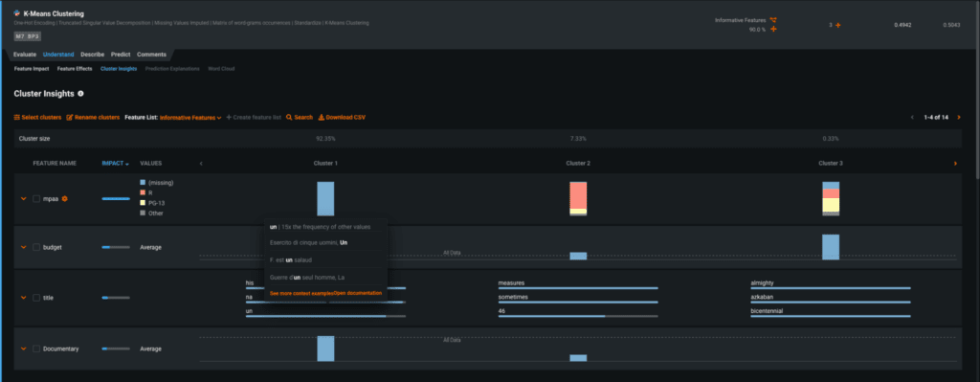Click See more context examples link
The image size is (980, 382).
[301, 293]
